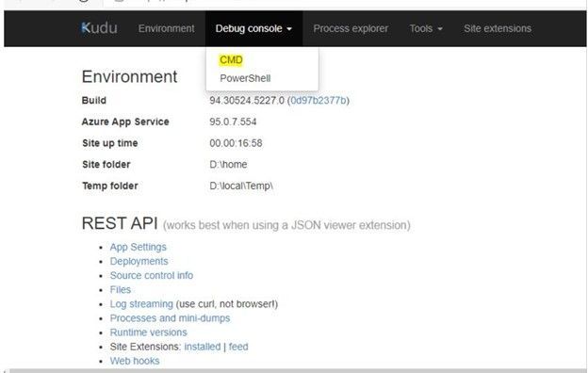Open App Settings REST link

coord(138,247)
